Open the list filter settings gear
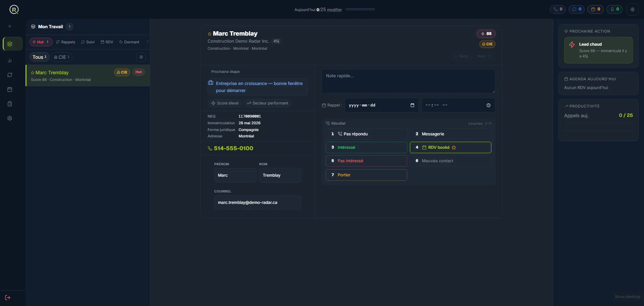 [x=141, y=57]
